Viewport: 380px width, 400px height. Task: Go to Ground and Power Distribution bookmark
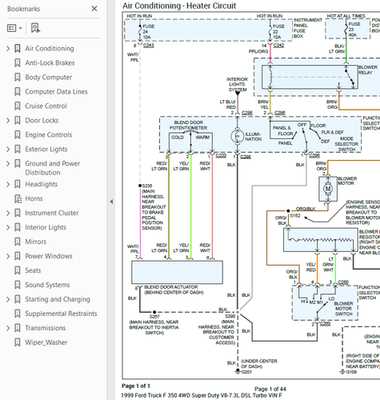click(x=53, y=168)
